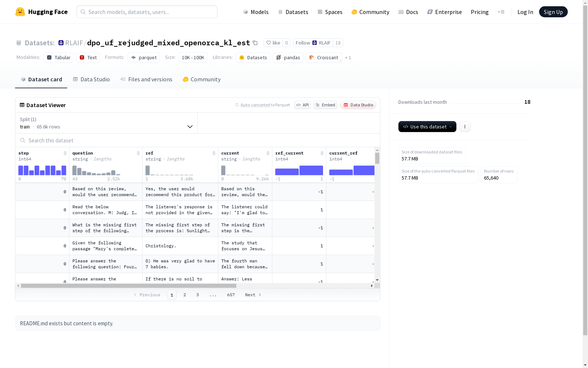Switch to Dataset card tab

pyautogui.click(x=41, y=79)
